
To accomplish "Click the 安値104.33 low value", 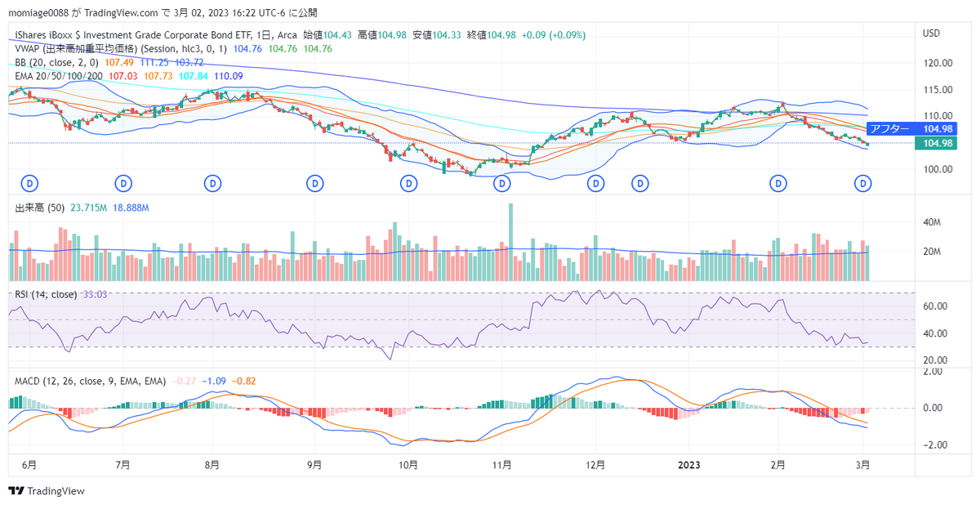I will [x=436, y=35].
